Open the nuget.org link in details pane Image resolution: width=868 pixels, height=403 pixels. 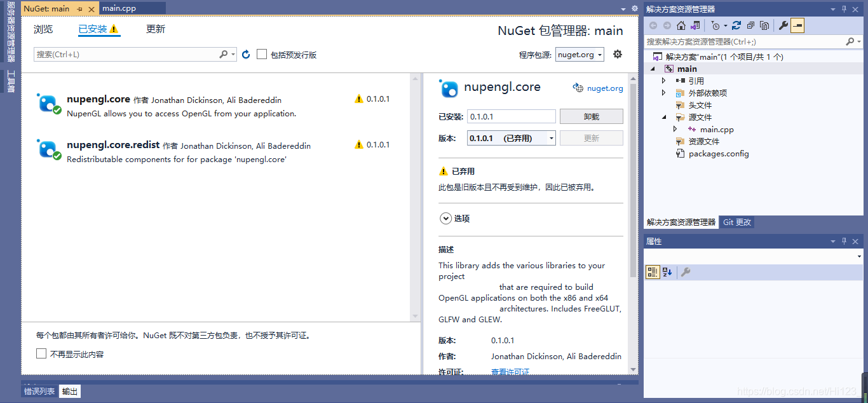click(605, 88)
